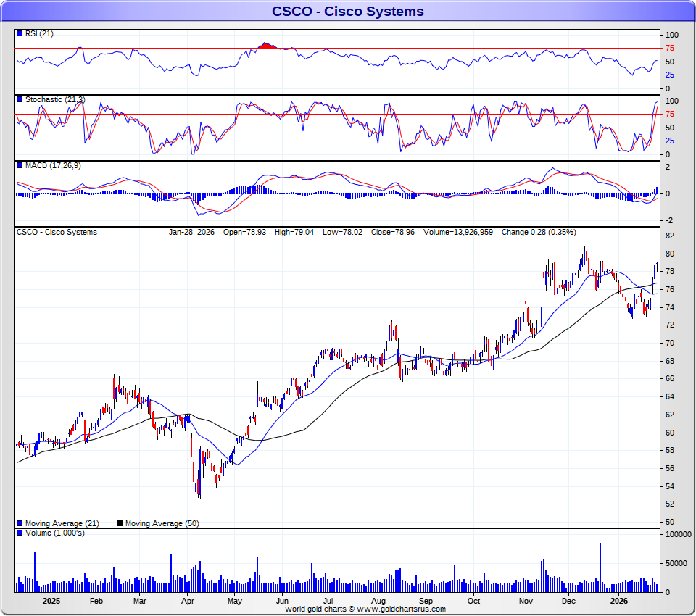Click the '2025' x-axis label

click(51, 601)
